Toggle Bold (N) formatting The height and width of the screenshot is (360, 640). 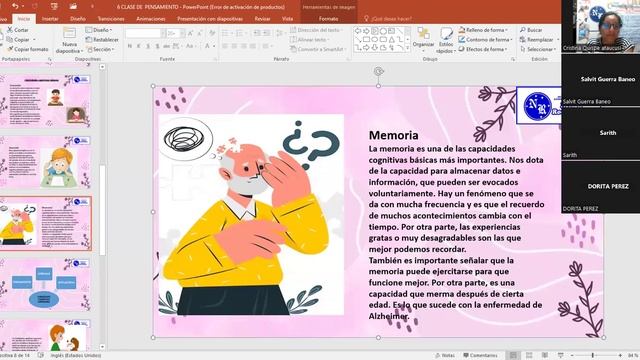130,46
